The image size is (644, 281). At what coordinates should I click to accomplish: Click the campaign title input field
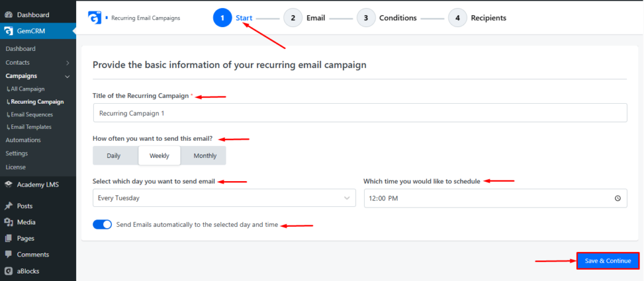tap(360, 113)
